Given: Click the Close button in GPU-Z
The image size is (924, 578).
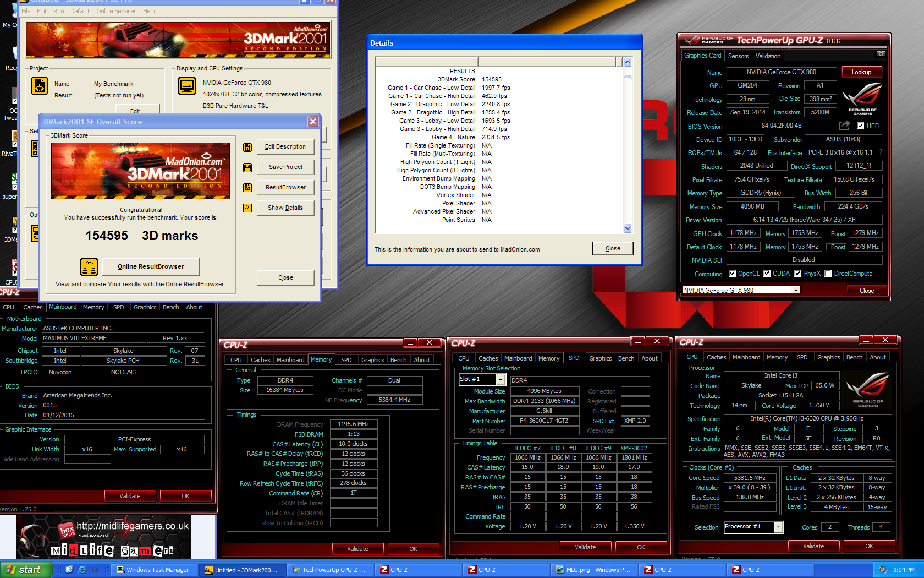Looking at the screenshot, I should tap(867, 291).
